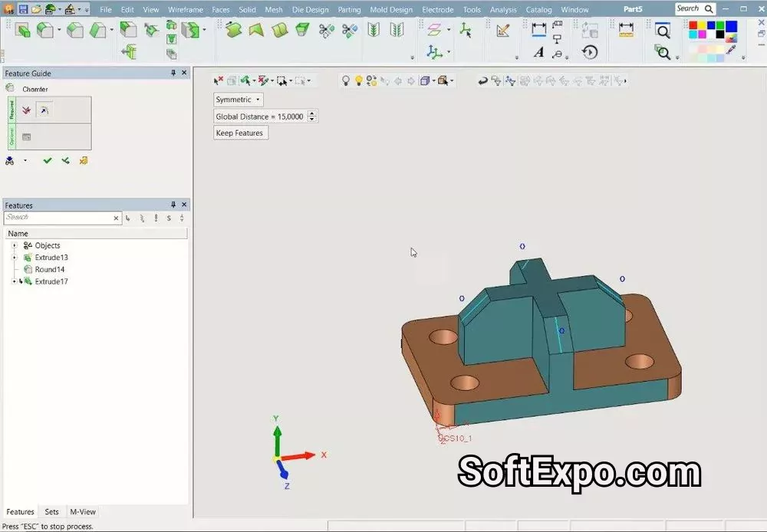Image resolution: width=767 pixels, height=532 pixels.
Task: Select the zoom magnifier icon on the right toolbar
Action: [663, 32]
